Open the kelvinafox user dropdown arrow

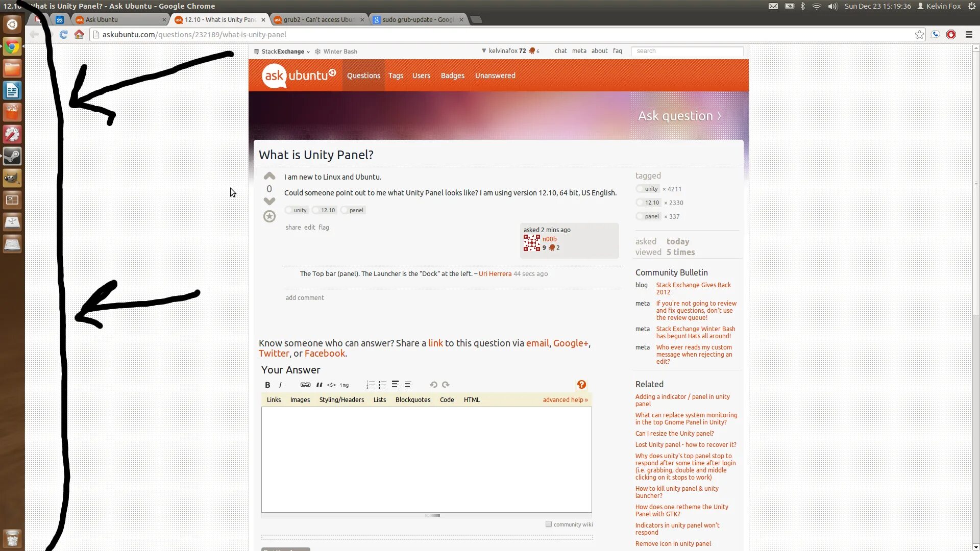tap(484, 51)
